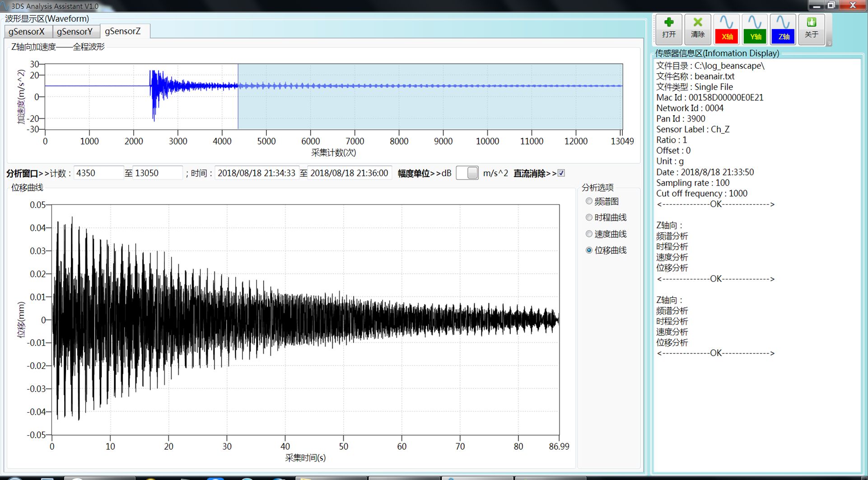Switch to the gSensorY tab
868x480 pixels.
coord(75,32)
